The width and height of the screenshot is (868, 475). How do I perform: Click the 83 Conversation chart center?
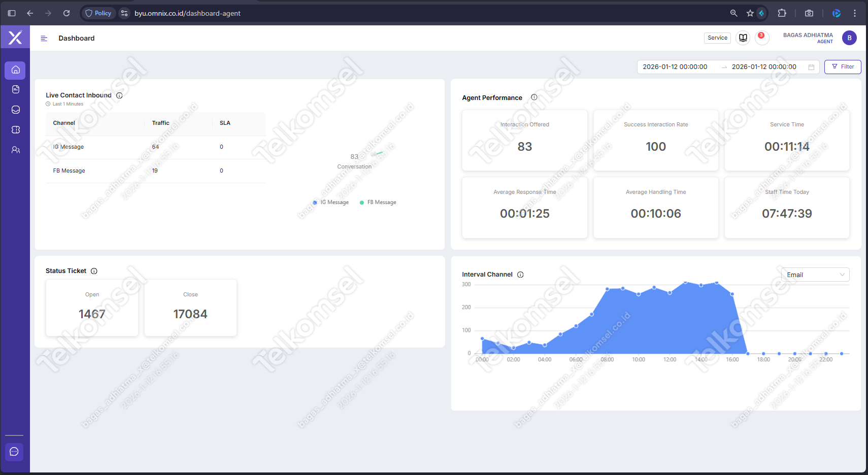354,161
